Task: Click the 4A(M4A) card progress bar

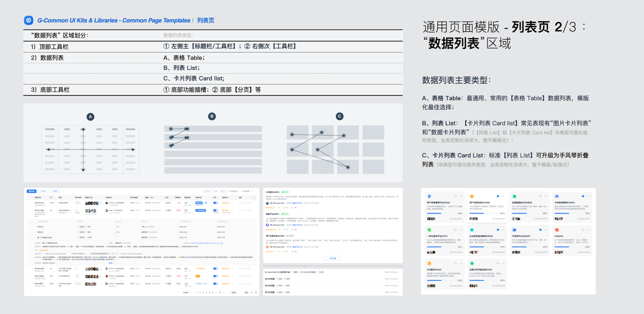Action: (569, 247)
